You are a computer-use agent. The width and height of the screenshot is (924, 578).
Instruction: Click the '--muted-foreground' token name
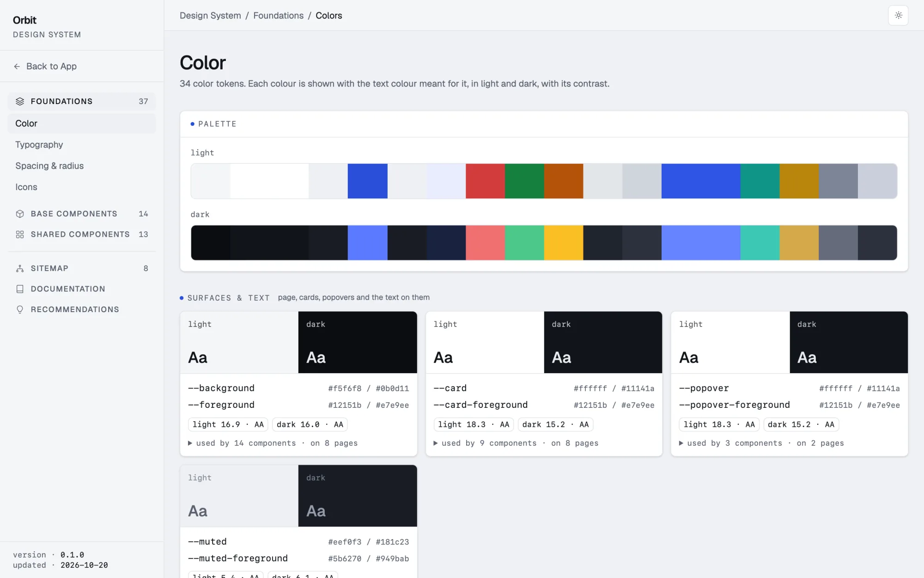238,559
